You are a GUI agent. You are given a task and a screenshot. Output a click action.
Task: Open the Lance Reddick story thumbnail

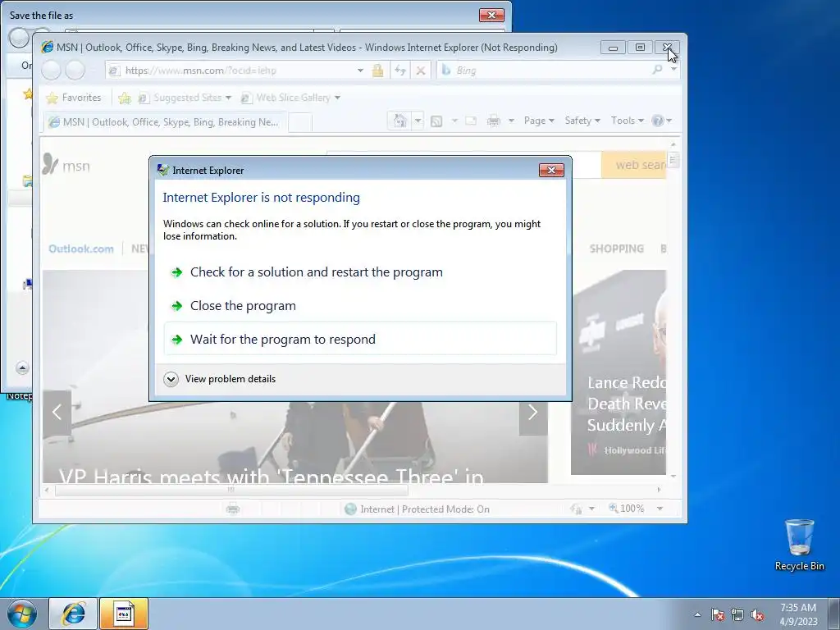[619, 372]
